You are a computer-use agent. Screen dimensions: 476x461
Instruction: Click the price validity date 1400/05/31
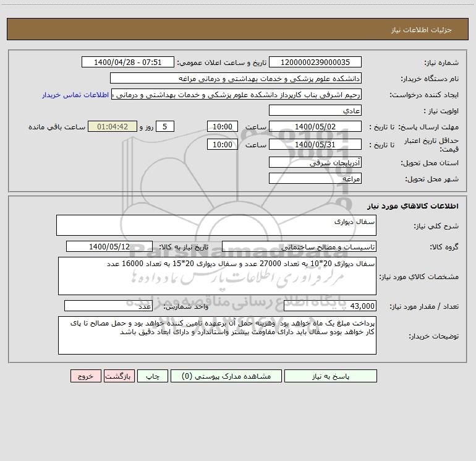(x=315, y=144)
